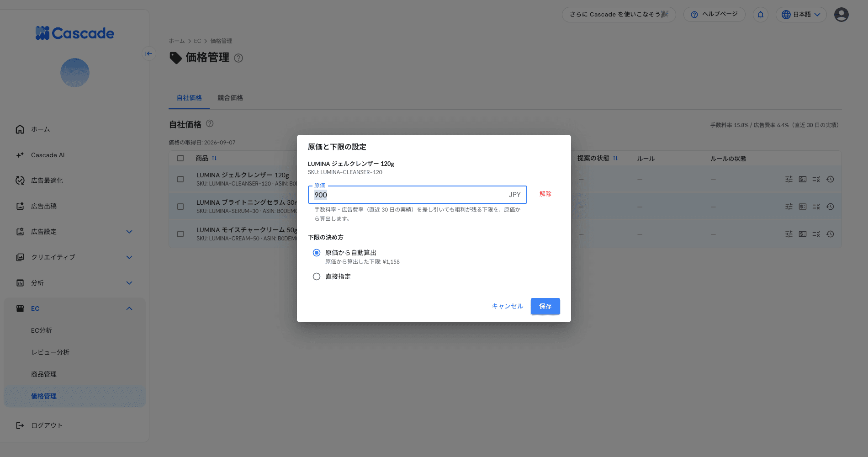Viewport: 868px width, 457px height.
Task: Check the LUMINA ジェルクレンザー row checkbox
Action: (180, 179)
